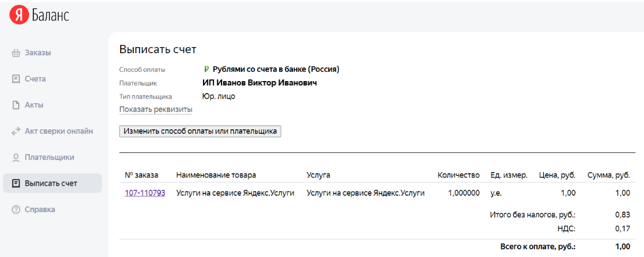Click the Баланс title text in header
This screenshot has height=257, width=644.
click(x=50, y=15)
